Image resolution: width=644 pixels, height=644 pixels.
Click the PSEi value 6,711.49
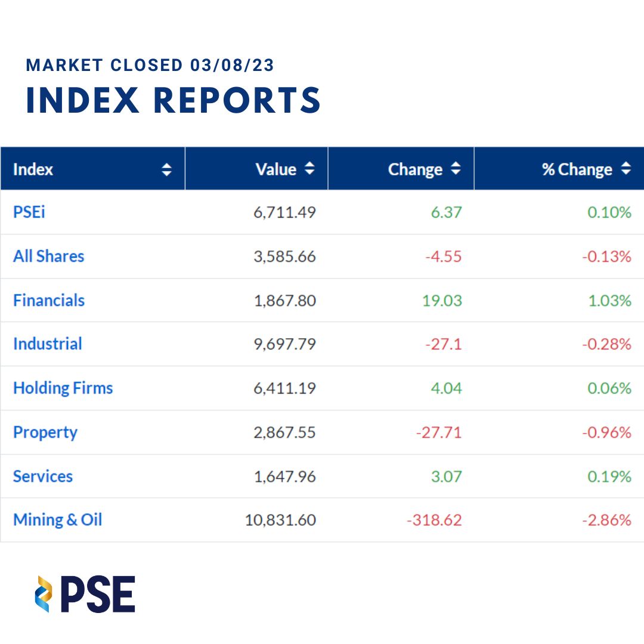[x=284, y=212]
